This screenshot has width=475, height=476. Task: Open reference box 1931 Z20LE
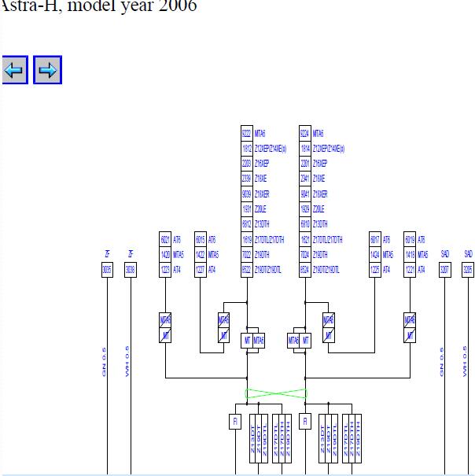coord(247,209)
